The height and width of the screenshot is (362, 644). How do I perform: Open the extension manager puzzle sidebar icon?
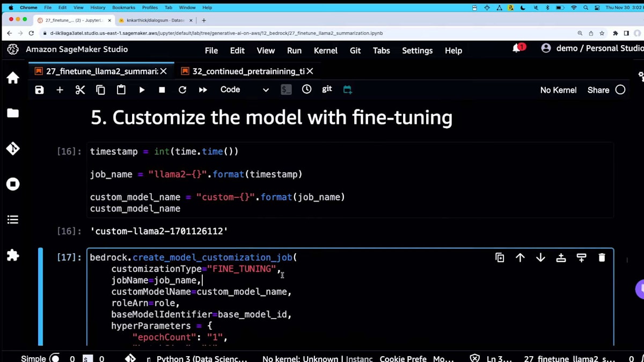click(13, 255)
